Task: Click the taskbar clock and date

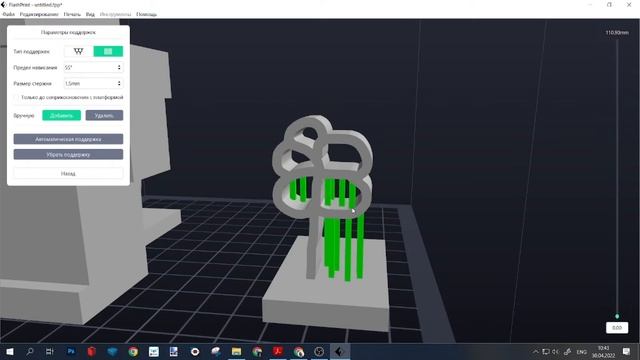Action: [603, 352]
